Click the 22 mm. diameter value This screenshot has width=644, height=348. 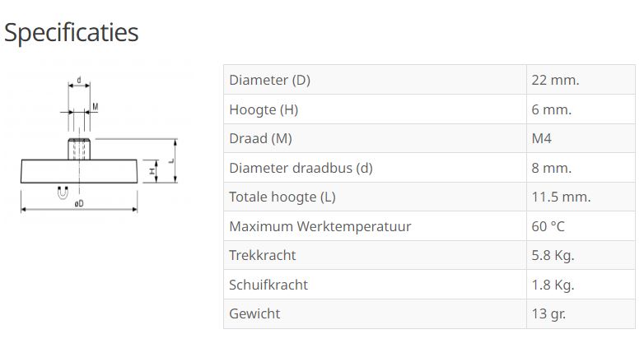[555, 80]
